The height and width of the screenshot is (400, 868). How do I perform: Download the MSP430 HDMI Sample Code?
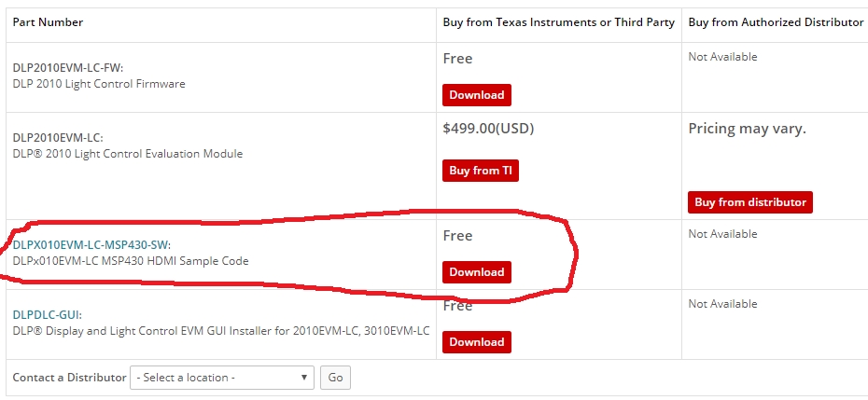pyautogui.click(x=476, y=272)
